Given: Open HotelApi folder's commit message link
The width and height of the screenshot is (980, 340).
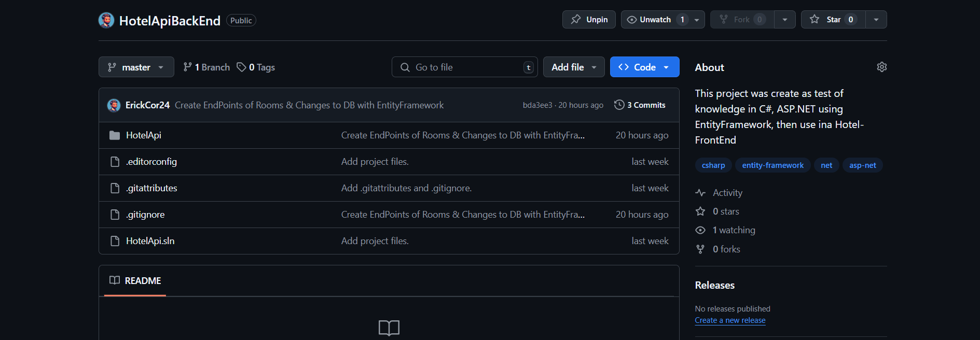Looking at the screenshot, I should tap(463, 135).
